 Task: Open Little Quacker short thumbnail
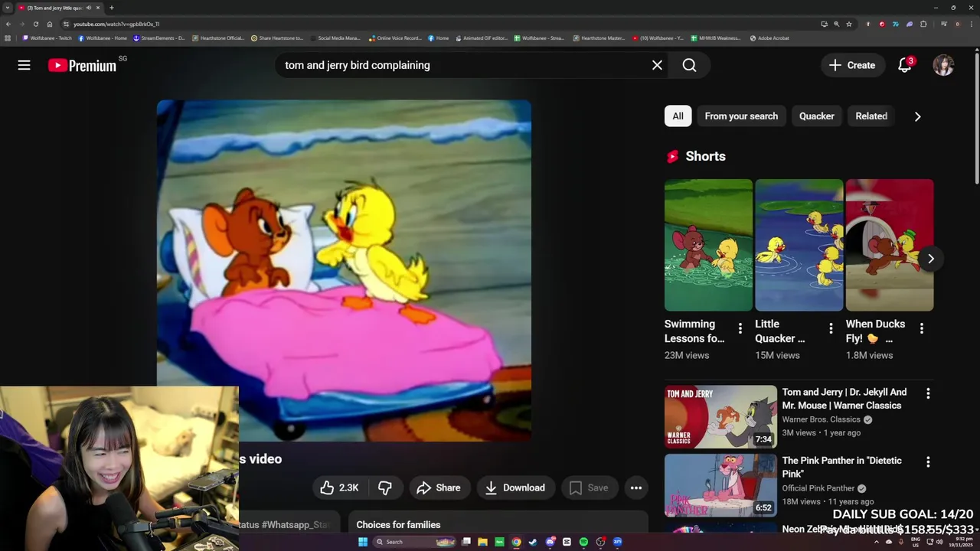[799, 245]
